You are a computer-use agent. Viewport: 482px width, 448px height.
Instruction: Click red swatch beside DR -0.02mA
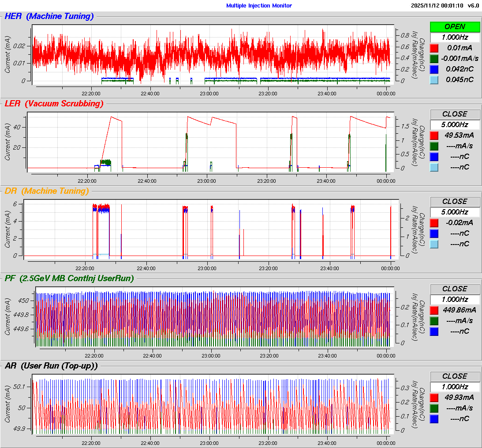click(x=434, y=223)
